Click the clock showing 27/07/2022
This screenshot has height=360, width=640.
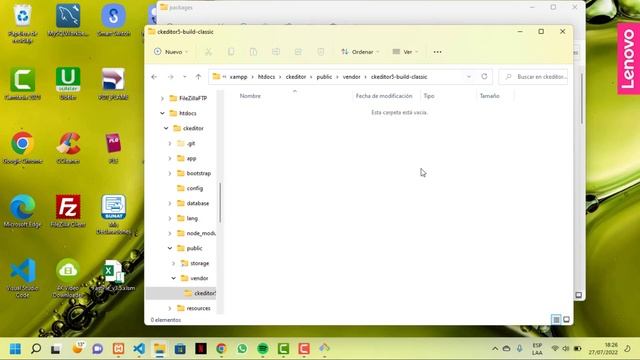[x=603, y=349]
